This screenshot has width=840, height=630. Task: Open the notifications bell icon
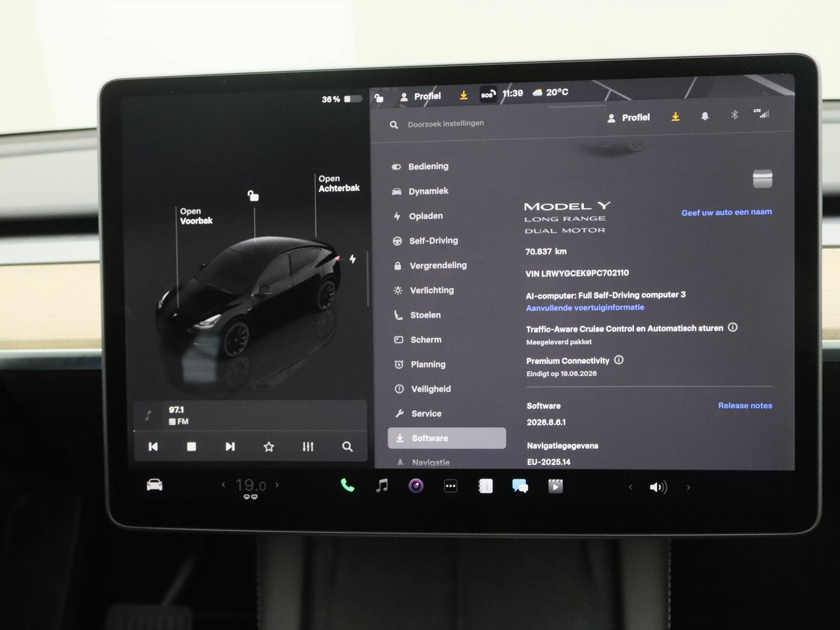(705, 116)
